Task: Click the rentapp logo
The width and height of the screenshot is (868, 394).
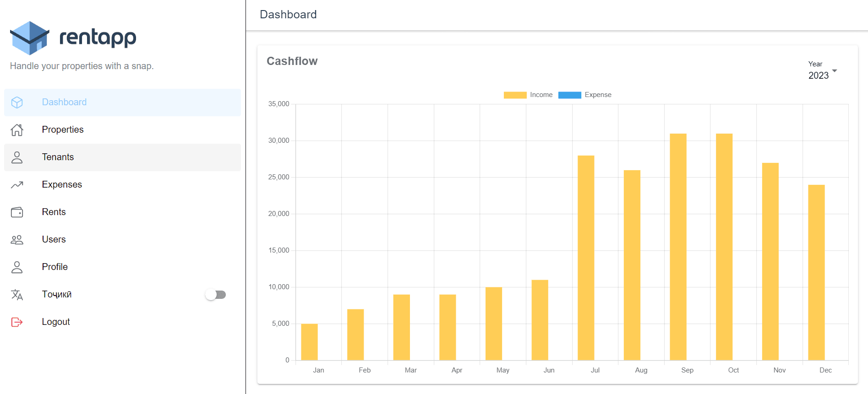Action: (x=73, y=38)
